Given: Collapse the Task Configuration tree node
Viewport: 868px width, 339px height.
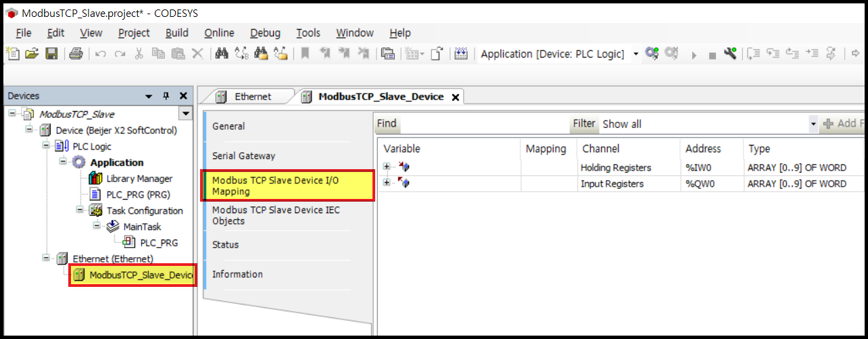Looking at the screenshot, I should pyautogui.click(x=79, y=210).
